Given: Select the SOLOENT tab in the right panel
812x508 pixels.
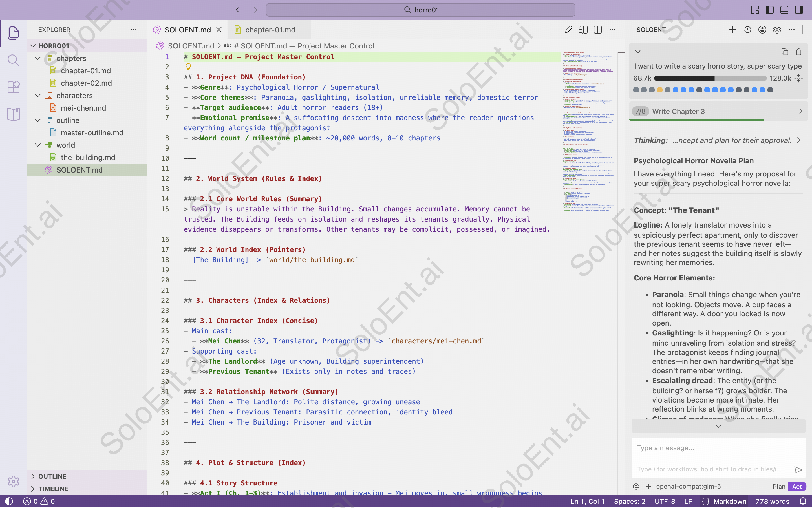Looking at the screenshot, I should pos(650,30).
